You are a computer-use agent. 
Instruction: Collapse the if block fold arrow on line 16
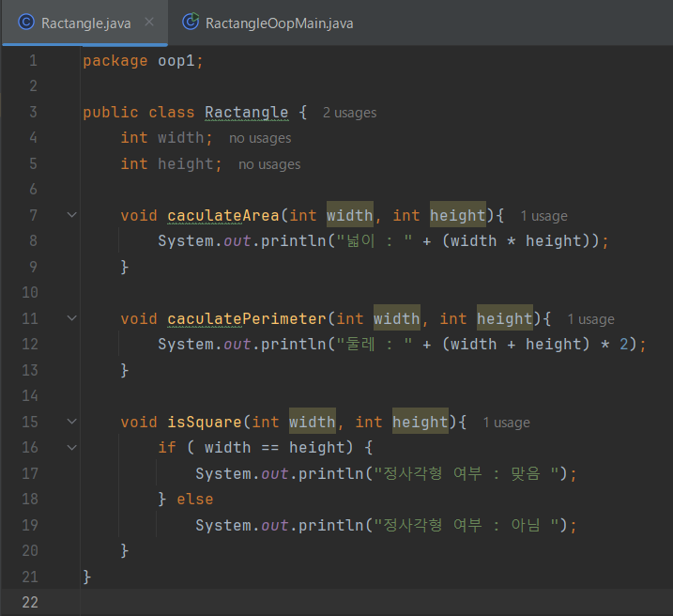pyautogui.click(x=72, y=447)
